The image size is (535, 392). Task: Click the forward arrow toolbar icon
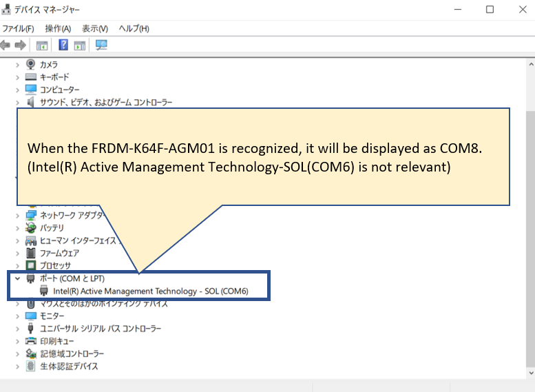click(x=21, y=45)
